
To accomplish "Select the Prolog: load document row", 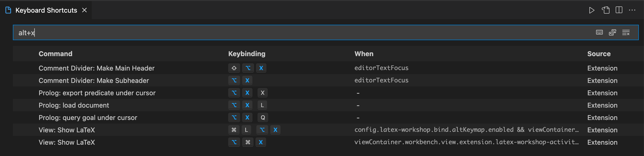I will [x=74, y=105].
